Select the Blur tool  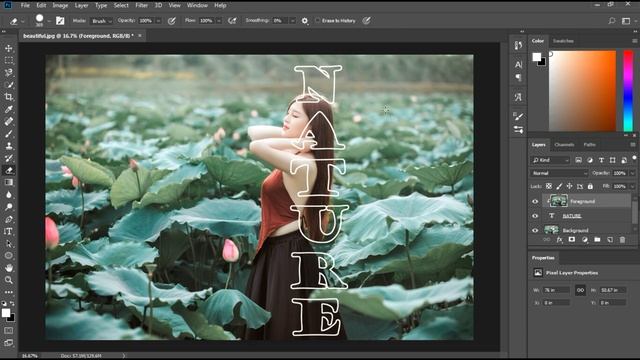[x=9, y=195]
